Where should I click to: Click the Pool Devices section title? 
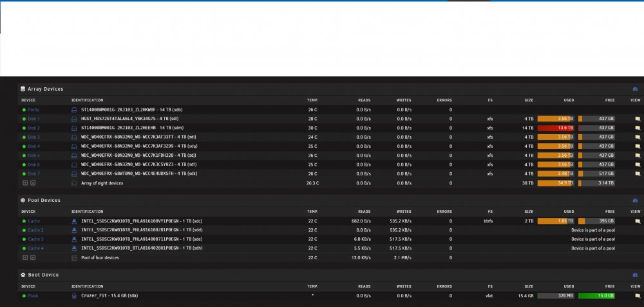(44, 201)
